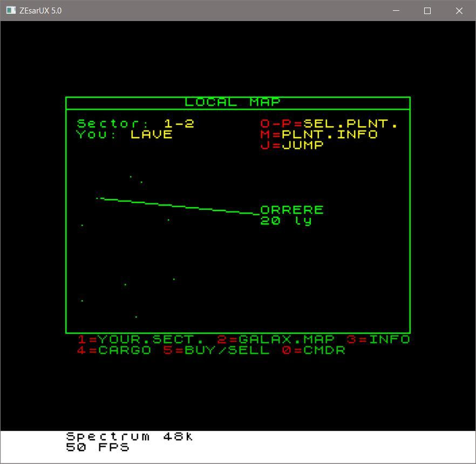Click the ZEsarUX app icon in title bar

pos(11,10)
